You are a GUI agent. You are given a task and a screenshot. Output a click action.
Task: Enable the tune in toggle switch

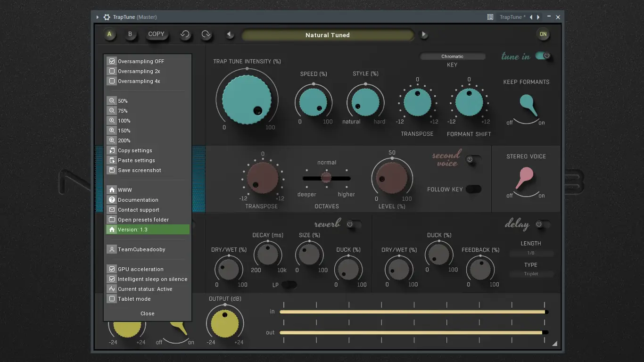[x=541, y=55]
